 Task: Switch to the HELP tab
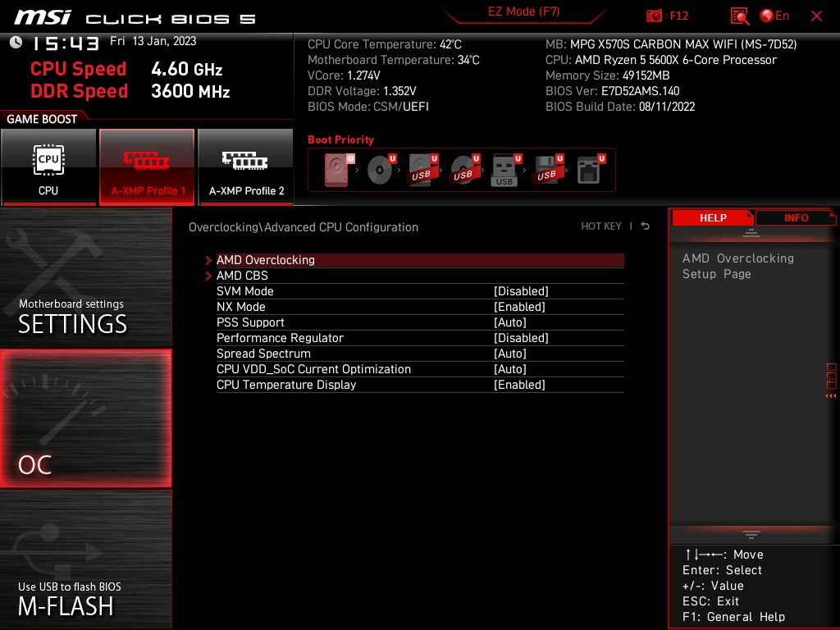tap(713, 218)
